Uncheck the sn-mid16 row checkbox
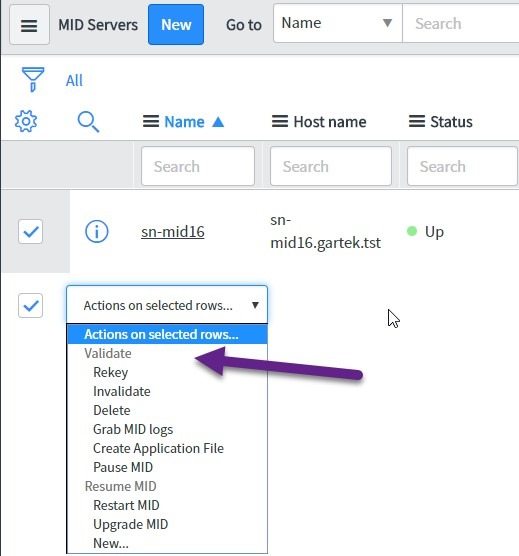519x556 pixels. point(30,232)
